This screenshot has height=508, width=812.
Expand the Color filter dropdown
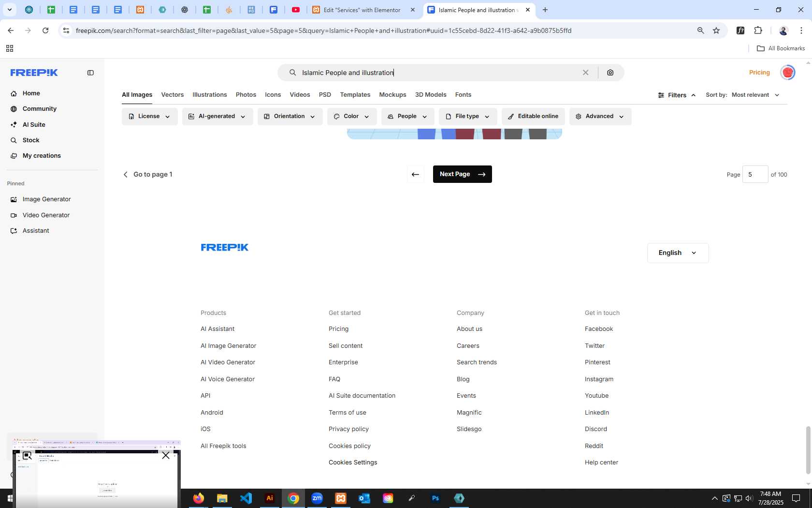point(352,117)
